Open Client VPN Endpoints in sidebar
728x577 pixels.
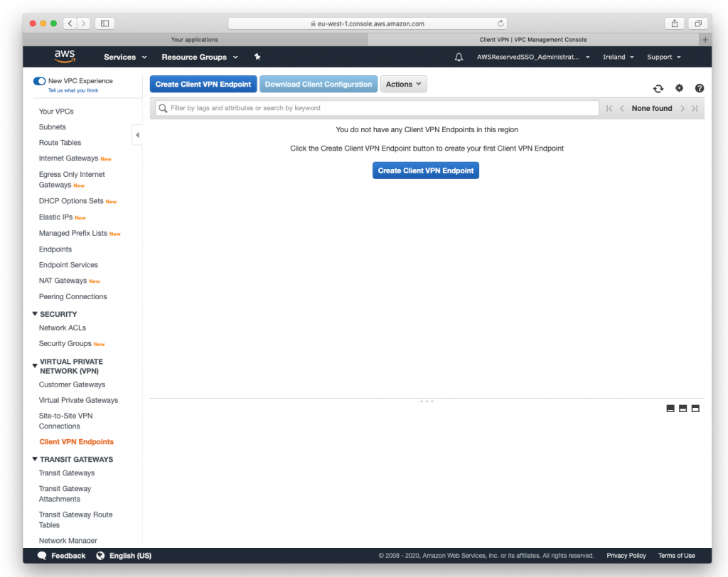[77, 442]
